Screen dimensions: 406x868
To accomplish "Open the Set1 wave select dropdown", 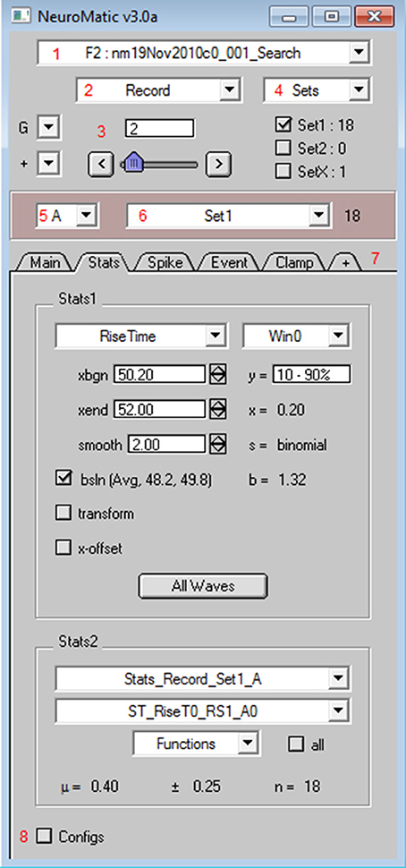I will tap(228, 216).
